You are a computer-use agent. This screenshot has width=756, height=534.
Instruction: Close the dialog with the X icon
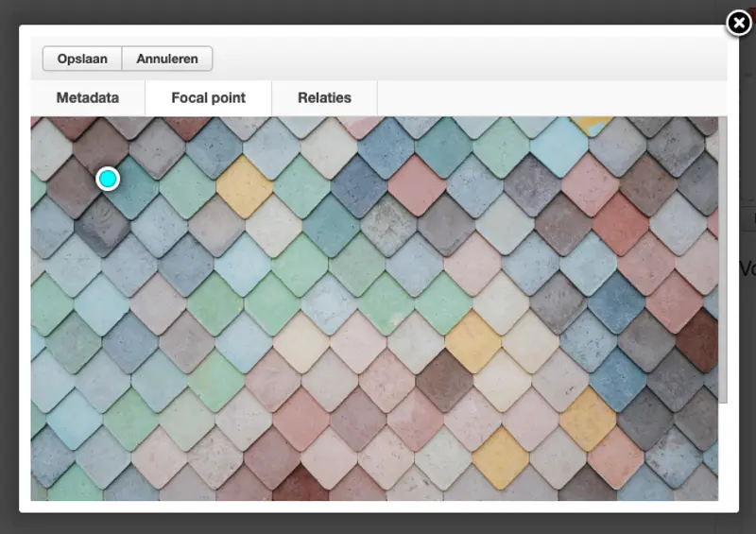[739, 23]
